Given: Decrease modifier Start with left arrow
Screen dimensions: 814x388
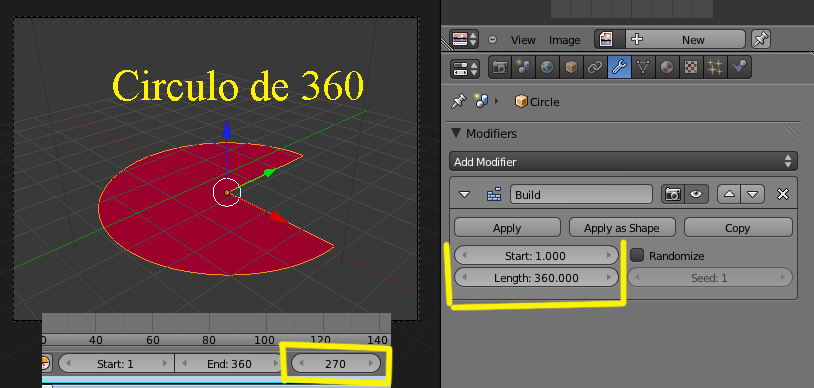Looking at the screenshot, I should click(464, 255).
